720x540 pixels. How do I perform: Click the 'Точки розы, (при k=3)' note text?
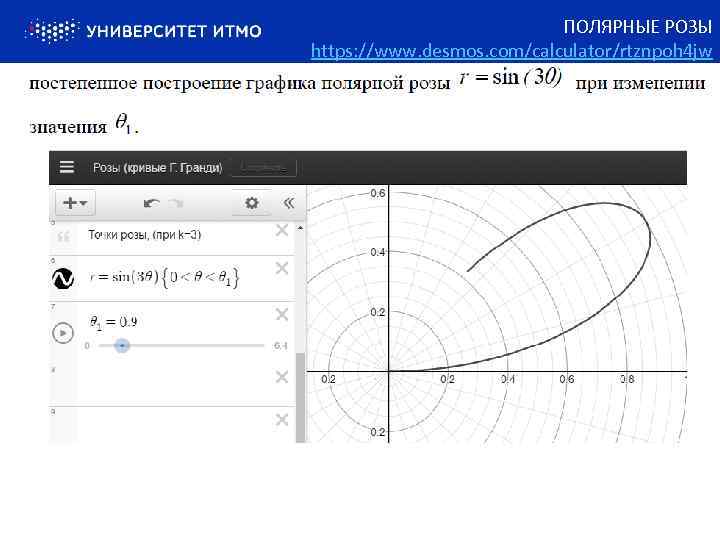tap(145, 235)
